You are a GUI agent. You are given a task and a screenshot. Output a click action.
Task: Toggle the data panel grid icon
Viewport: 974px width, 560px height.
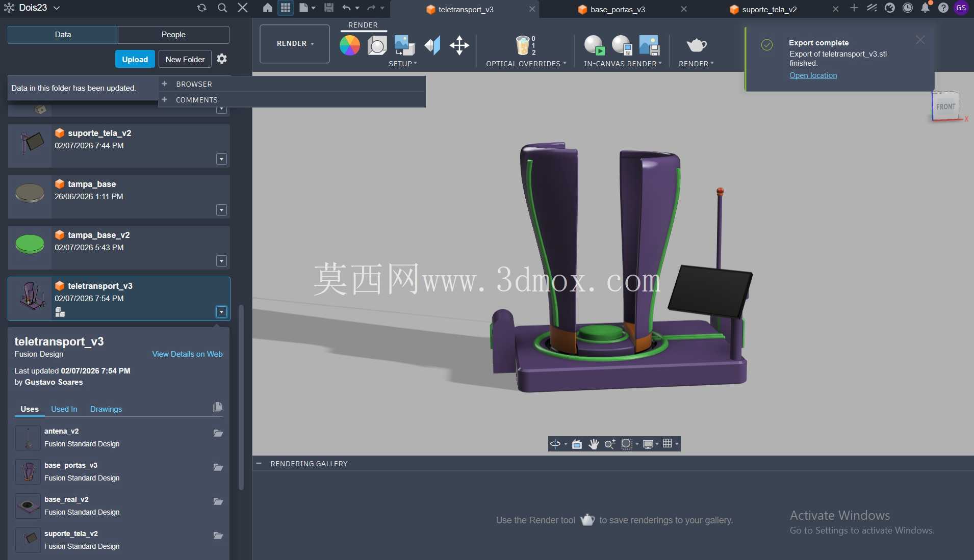(x=285, y=8)
